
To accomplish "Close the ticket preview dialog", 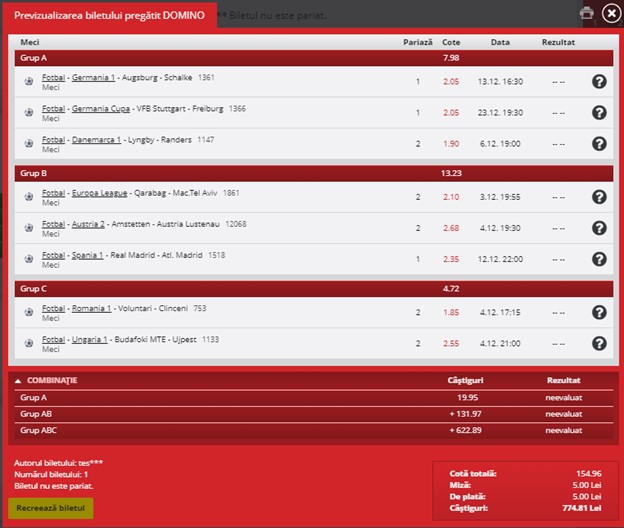I will (x=610, y=13).
